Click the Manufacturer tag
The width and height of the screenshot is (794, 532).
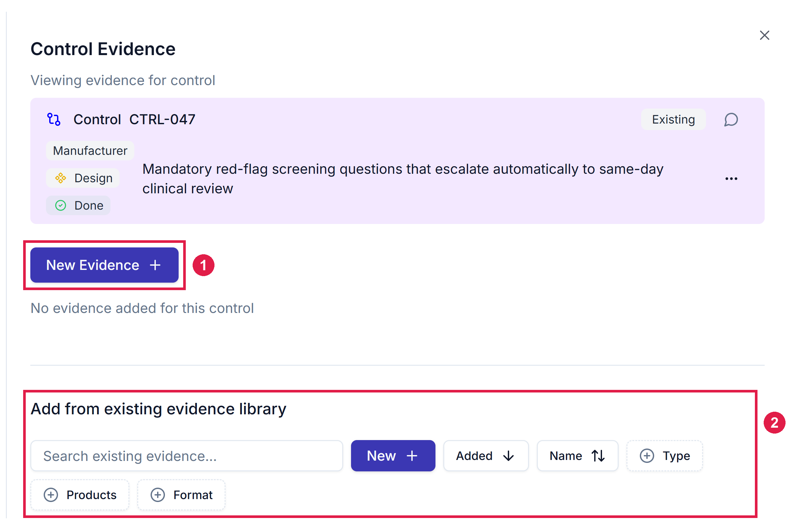[x=90, y=151]
